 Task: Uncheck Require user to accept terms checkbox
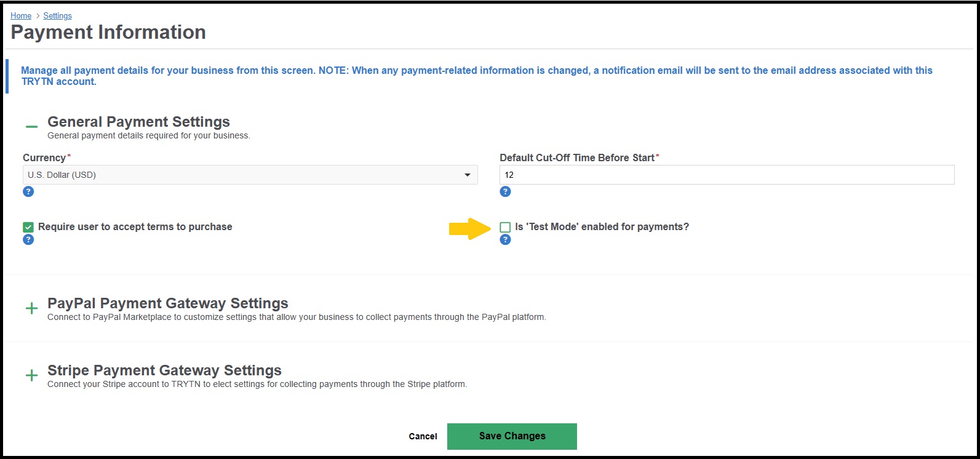28,227
